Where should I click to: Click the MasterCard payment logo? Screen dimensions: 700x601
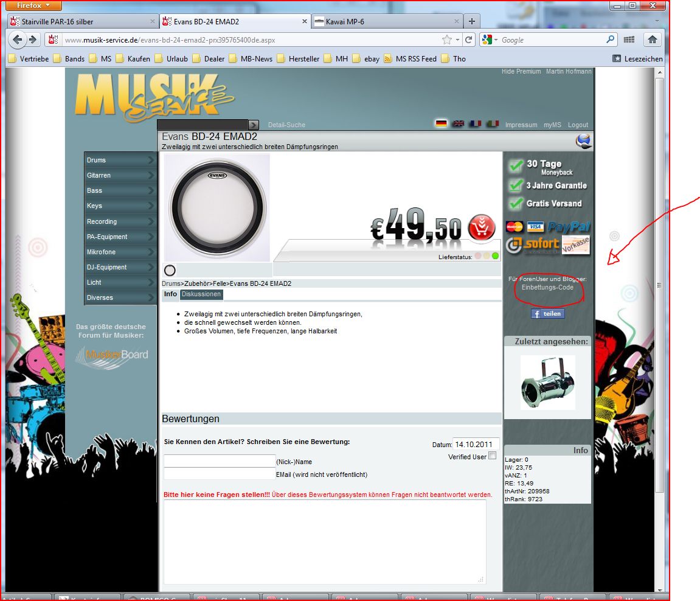(x=515, y=227)
